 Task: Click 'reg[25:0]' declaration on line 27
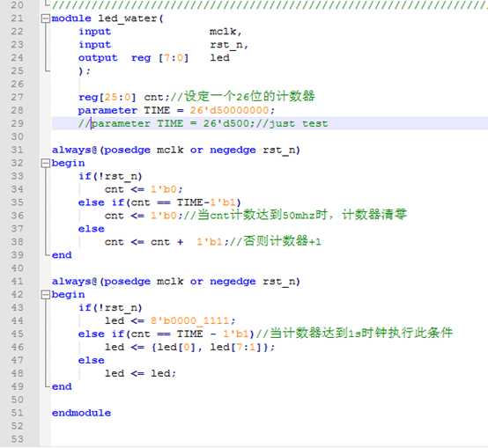point(107,98)
